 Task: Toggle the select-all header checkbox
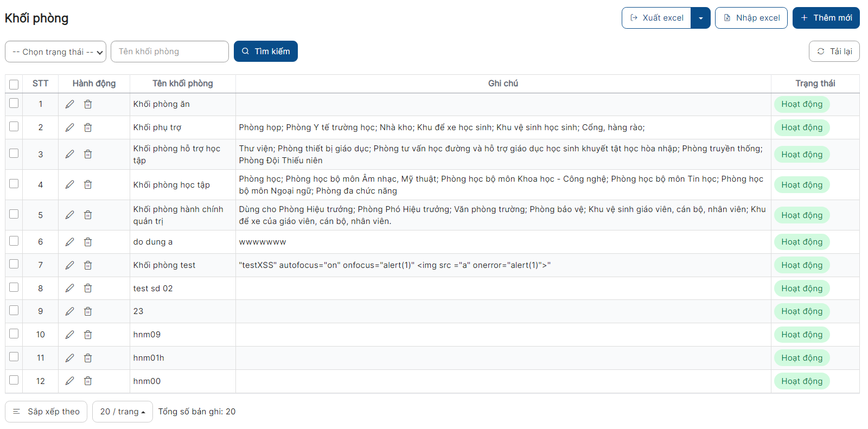[x=14, y=84]
